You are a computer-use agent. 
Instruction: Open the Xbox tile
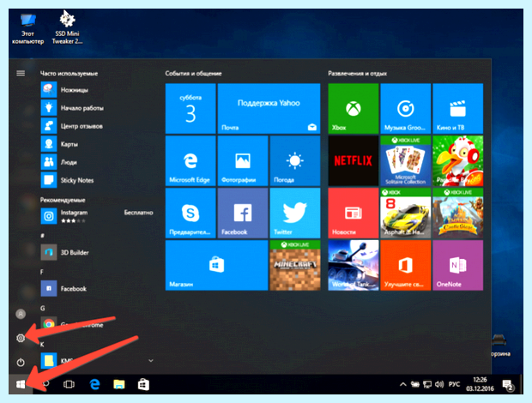[x=354, y=108]
